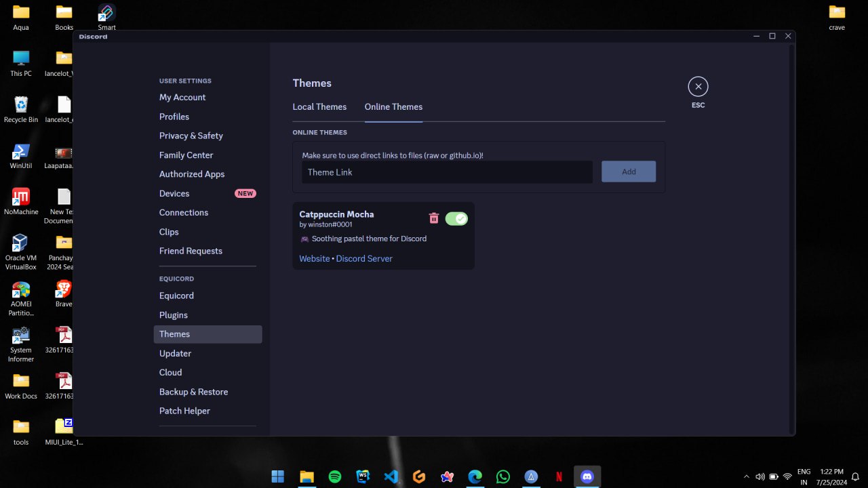
Task: Open Devices settings
Action: tap(208, 193)
